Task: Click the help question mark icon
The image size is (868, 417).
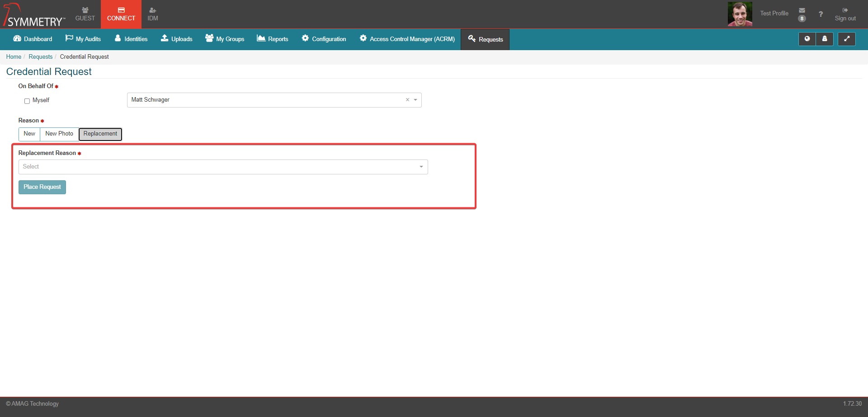Action: (821, 14)
